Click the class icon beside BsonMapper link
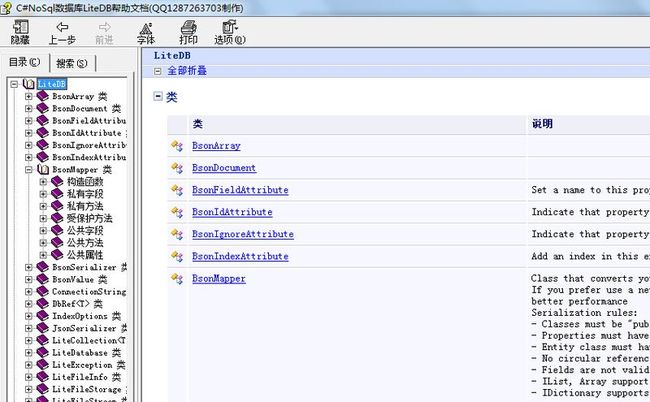The image size is (650, 402). tap(177, 279)
